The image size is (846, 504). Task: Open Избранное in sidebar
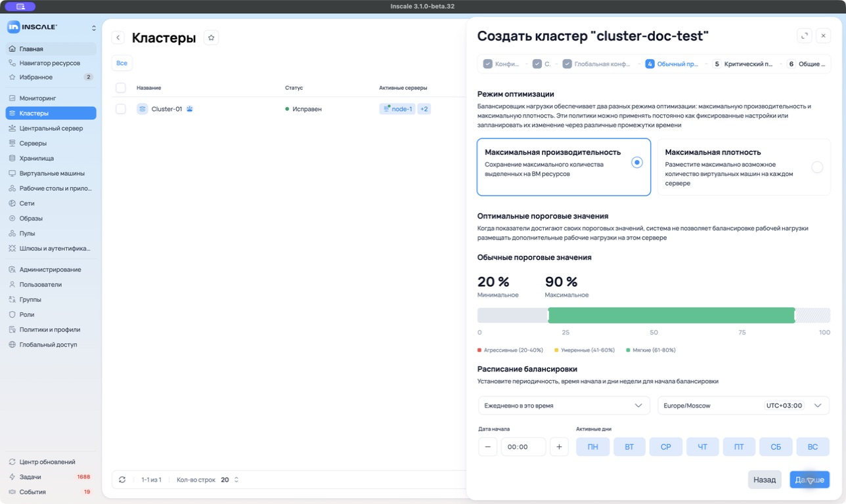coord(51,77)
